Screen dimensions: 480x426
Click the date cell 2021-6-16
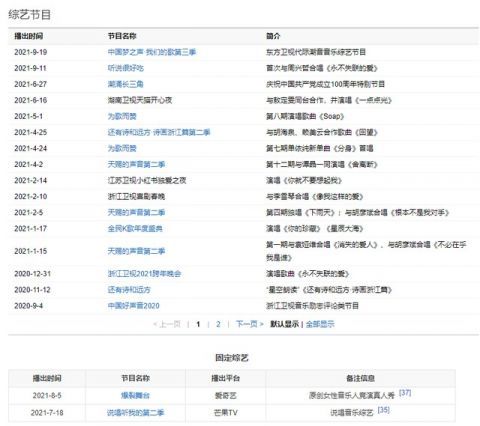(x=31, y=100)
